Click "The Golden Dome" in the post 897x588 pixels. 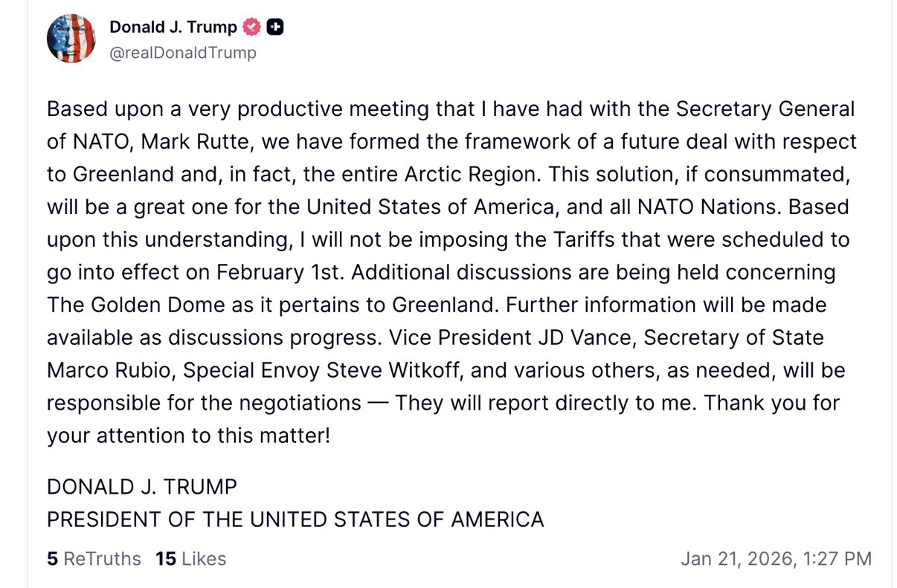tap(124, 305)
